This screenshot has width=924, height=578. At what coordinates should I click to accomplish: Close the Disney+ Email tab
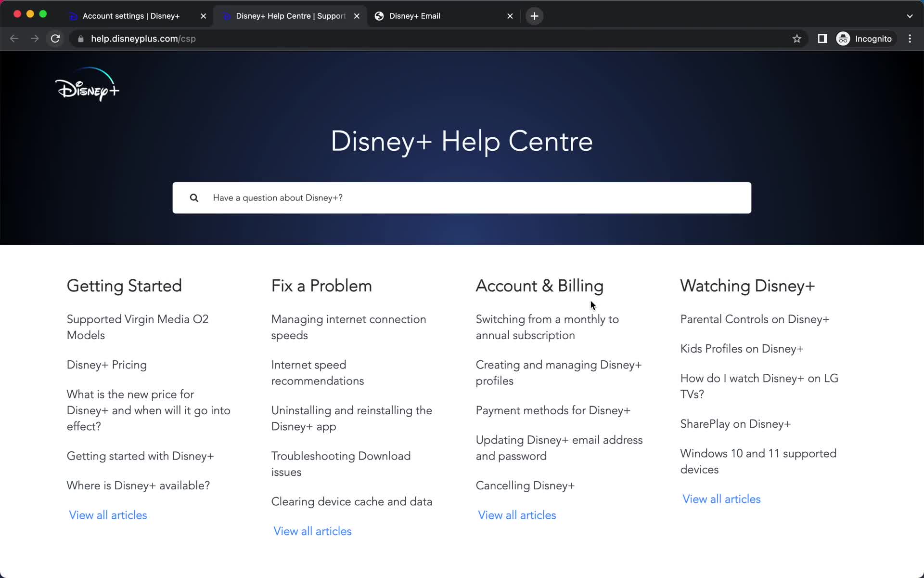510,16
